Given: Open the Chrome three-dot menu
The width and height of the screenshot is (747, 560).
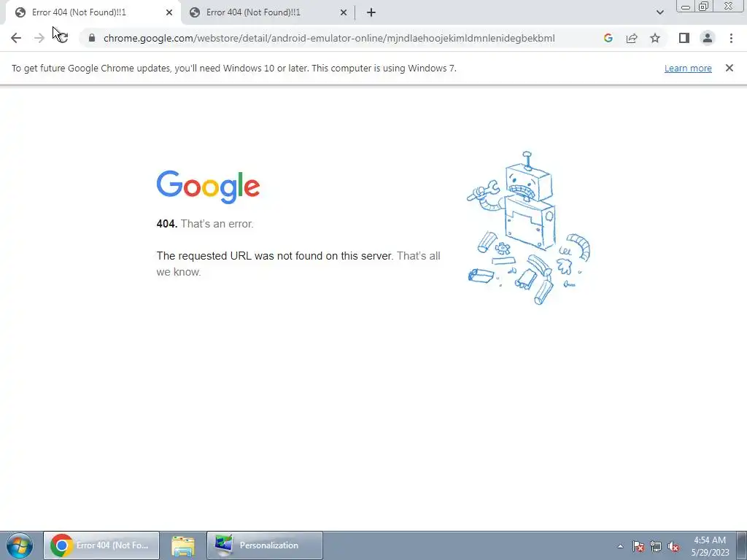Looking at the screenshot, I should pos(731,38).
